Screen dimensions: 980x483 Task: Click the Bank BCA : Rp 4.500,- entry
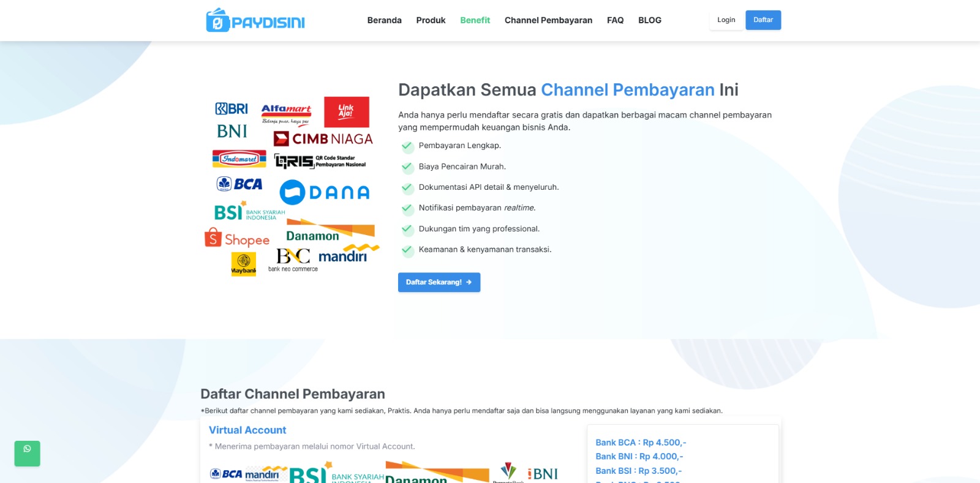click(x=641, y=443)
